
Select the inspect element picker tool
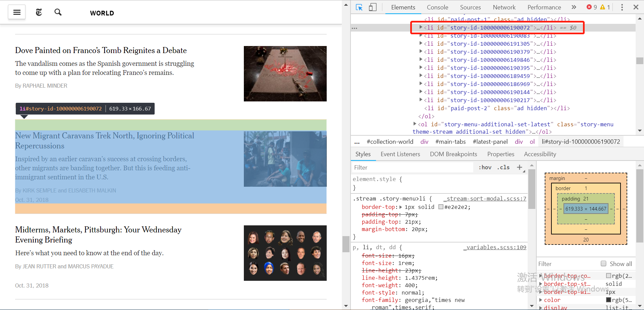pyautogui.click(x=359, y=7)
